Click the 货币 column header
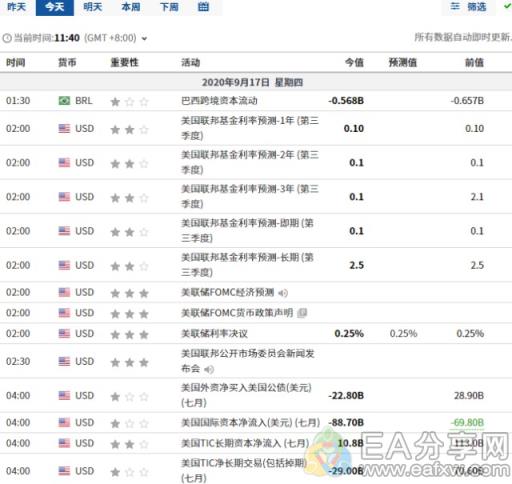The width and height of the screenshot is (512, 484). pyautogui.click(x=67, y=62)
